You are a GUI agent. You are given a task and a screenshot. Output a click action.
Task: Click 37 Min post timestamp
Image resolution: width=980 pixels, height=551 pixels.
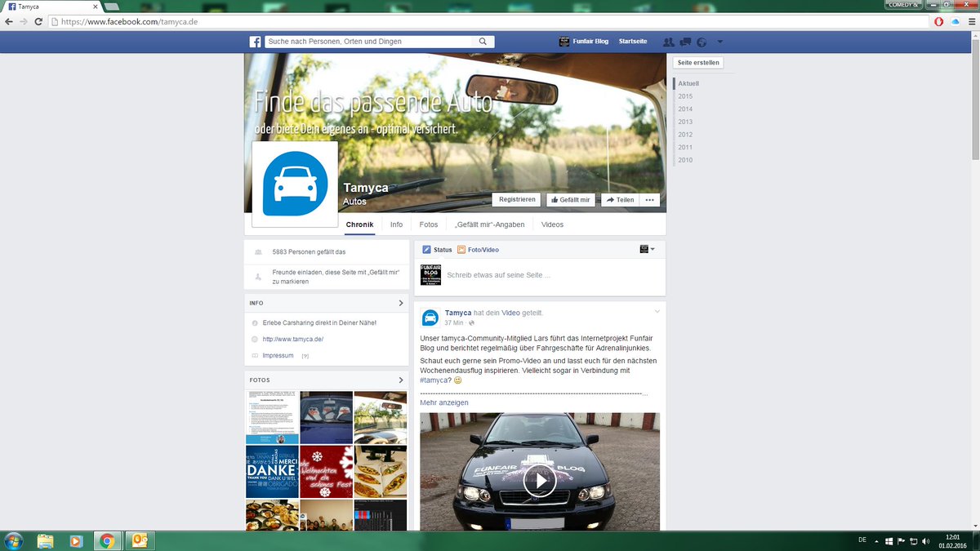(x=454, y=323)
